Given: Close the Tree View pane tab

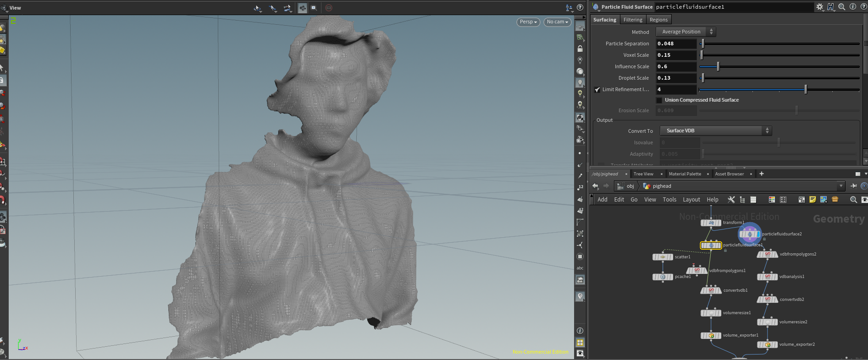Looking at the screenshot, I should tap(661, 174).
